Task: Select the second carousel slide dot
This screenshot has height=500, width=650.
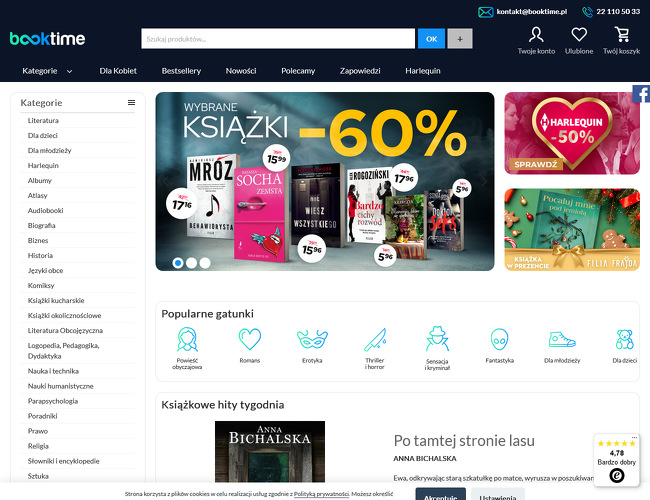Action: [192, 263]
